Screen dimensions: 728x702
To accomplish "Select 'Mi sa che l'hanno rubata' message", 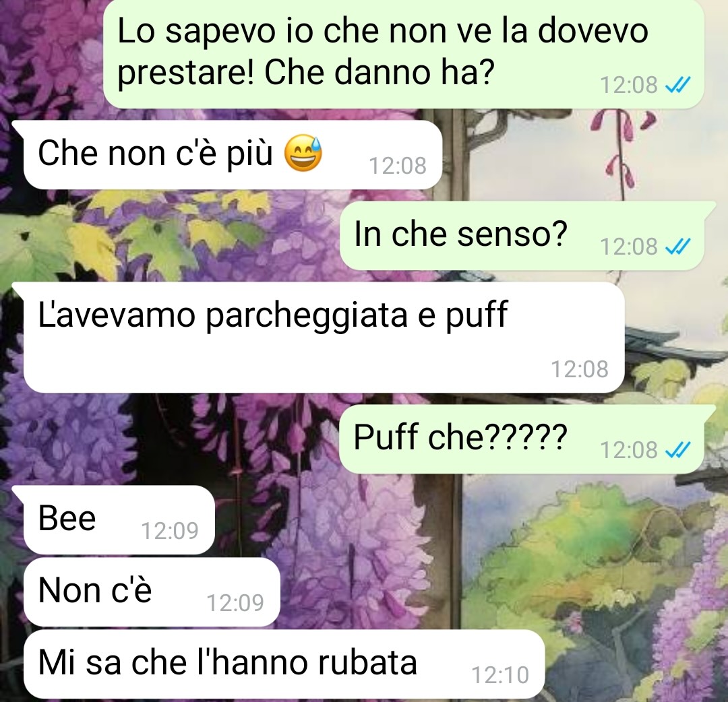I will tap(284, 664).
